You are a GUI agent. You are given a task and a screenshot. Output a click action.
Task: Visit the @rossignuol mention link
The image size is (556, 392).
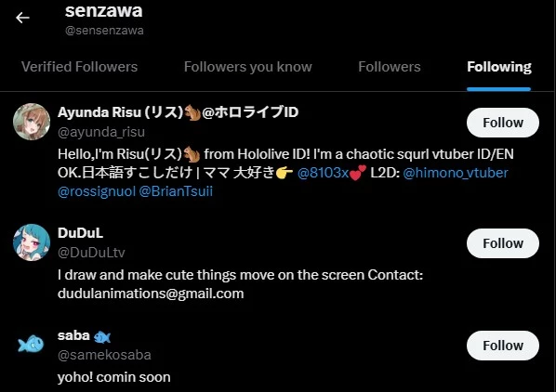97,191
